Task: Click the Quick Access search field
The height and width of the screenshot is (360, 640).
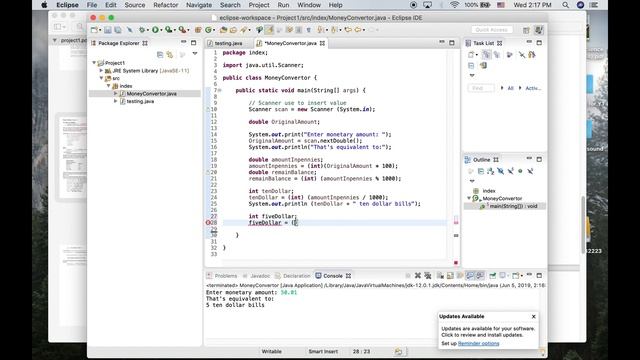Action: (x=491, y=30)
